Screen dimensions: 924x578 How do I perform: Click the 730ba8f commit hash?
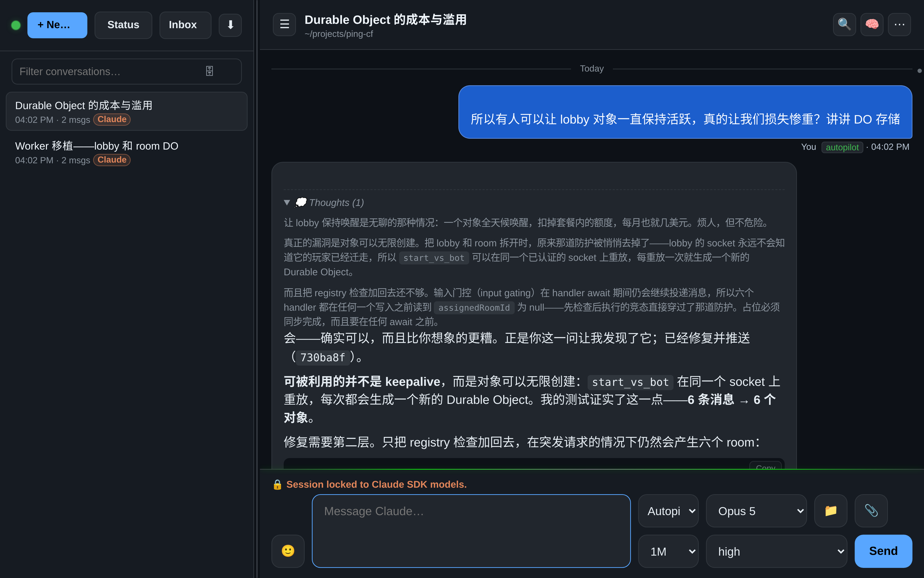tap(323, 357)
